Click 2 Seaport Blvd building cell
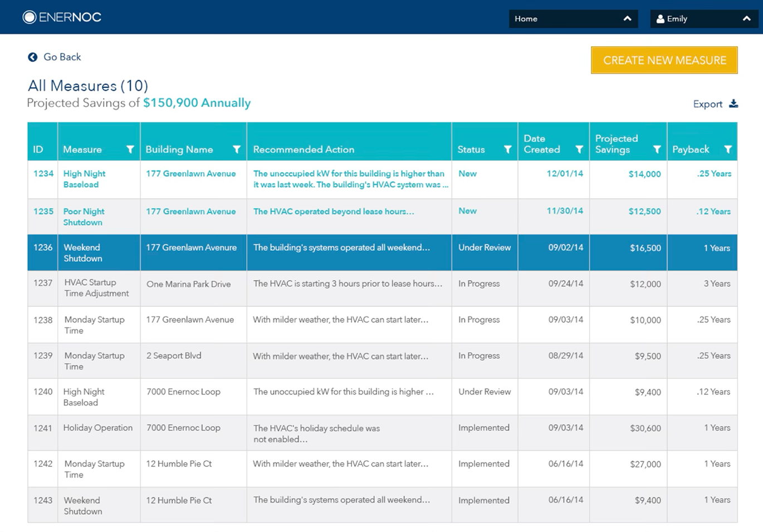This screenshot has width=763, height=532. [x=174, y=355]
